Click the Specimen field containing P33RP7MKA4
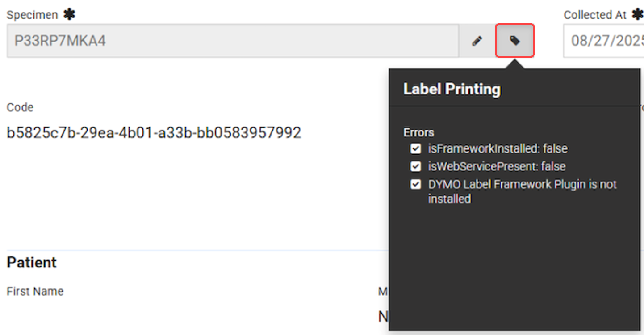 232,41
